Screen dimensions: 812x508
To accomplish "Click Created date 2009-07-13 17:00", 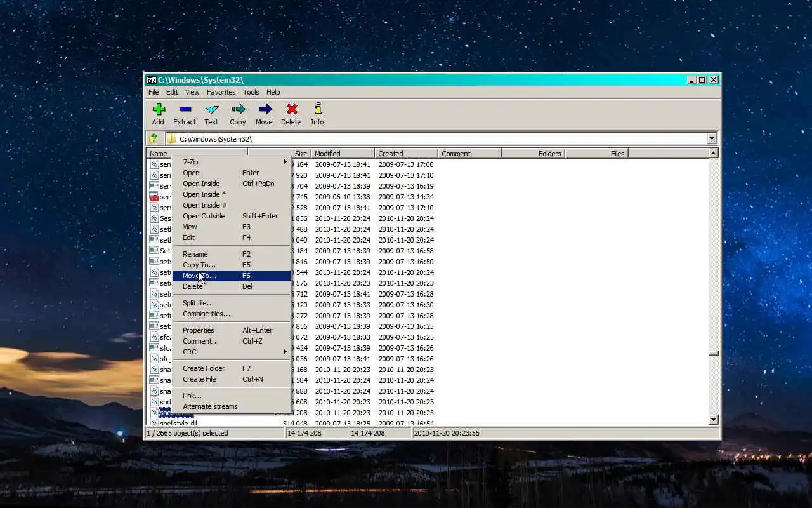I will coord(406,164).
